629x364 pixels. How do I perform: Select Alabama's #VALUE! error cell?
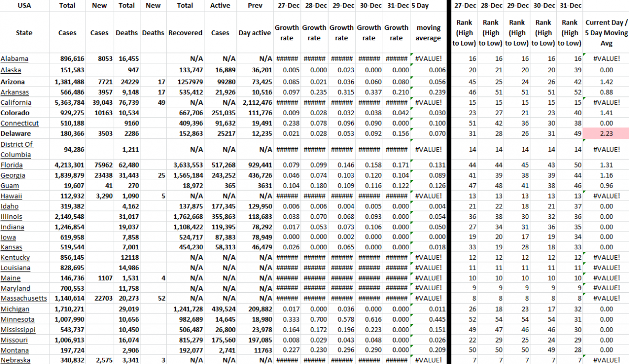click(x=428, y=58)
